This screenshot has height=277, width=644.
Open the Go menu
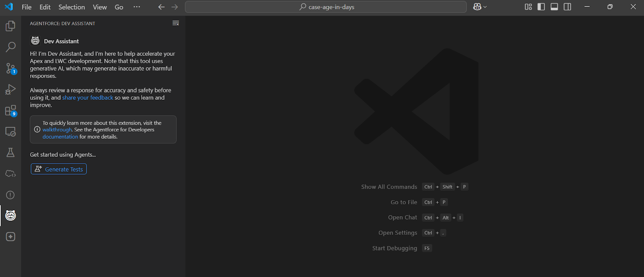(x=119, y=7)
